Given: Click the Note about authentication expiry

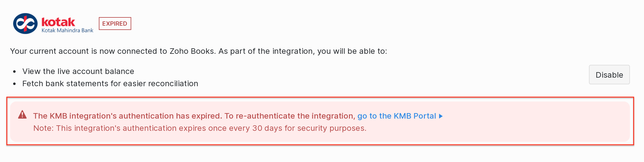Looking at the screenshot, I should coord(199,128).
